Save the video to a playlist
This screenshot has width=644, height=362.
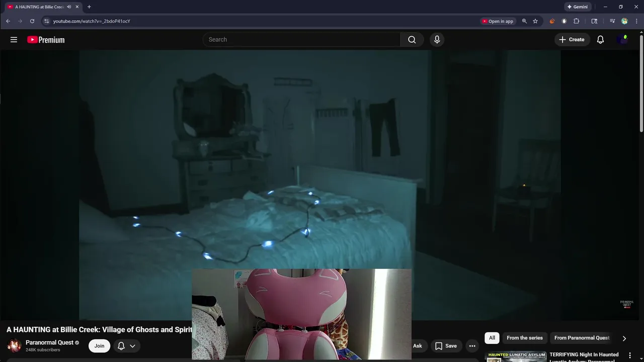(x=446, y=346)
